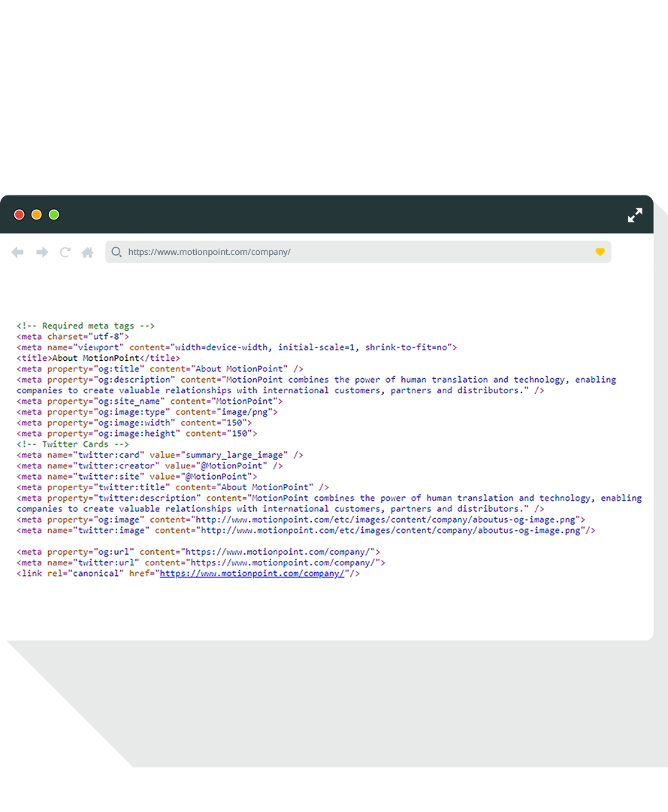Open the canonical href motionpoint.com/company link
The image size is (668, 812).
point(252,574)
